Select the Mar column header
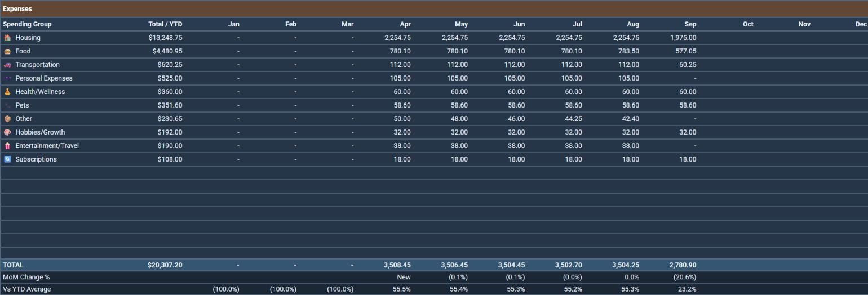Screen dimensions: 868x295 point(348,24)
